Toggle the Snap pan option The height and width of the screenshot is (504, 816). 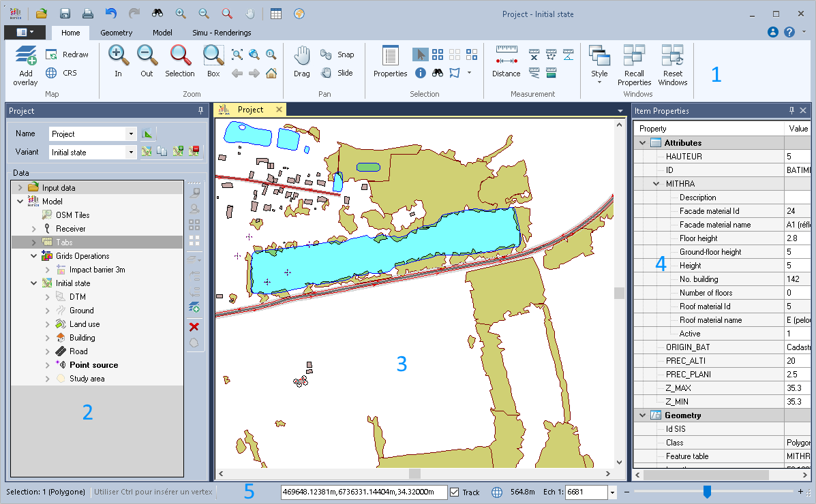coord(337,54)
